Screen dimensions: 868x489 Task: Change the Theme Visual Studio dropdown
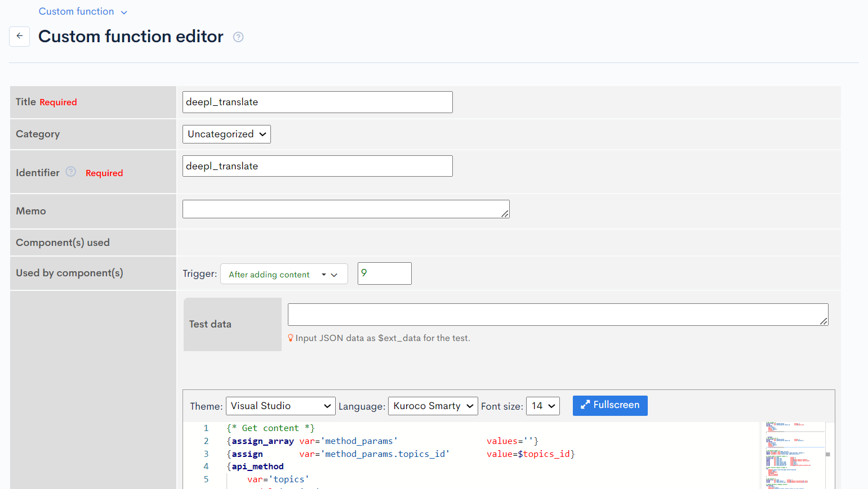pos(281,406)
